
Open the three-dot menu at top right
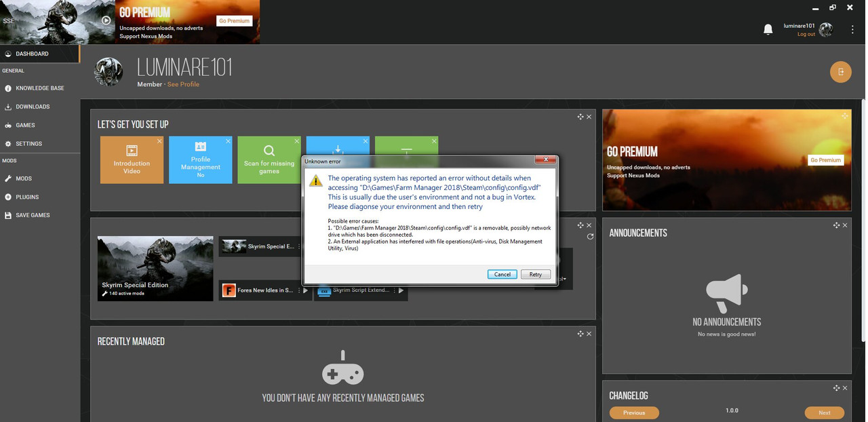(852, 30)
